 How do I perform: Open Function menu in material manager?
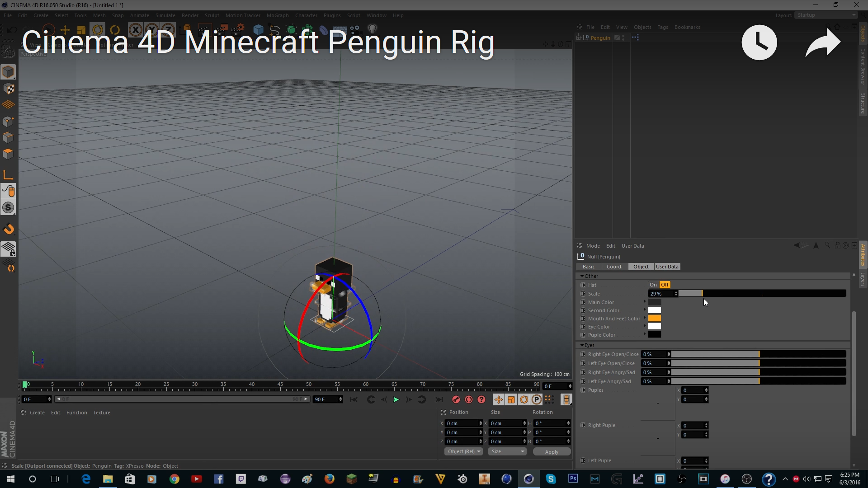[x=76, y=413]
